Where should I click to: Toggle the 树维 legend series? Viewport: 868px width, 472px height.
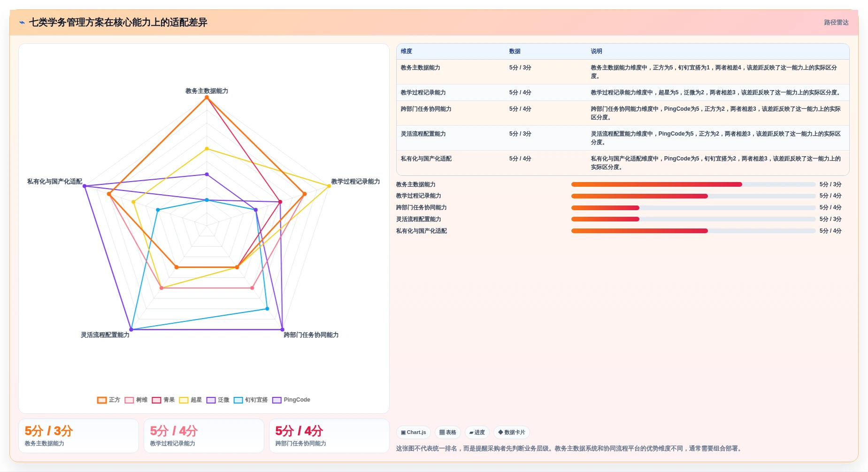(136, 400)
